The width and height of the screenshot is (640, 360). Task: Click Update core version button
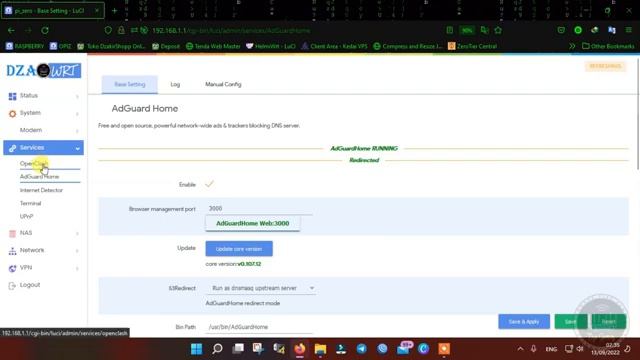point(239,249)
